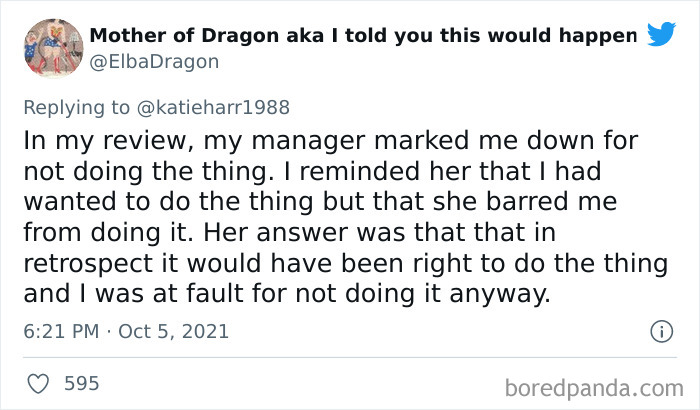700x410 pixels.
Task: Open the Mother of Dragon profile picture
Action: tap(53, 47)
